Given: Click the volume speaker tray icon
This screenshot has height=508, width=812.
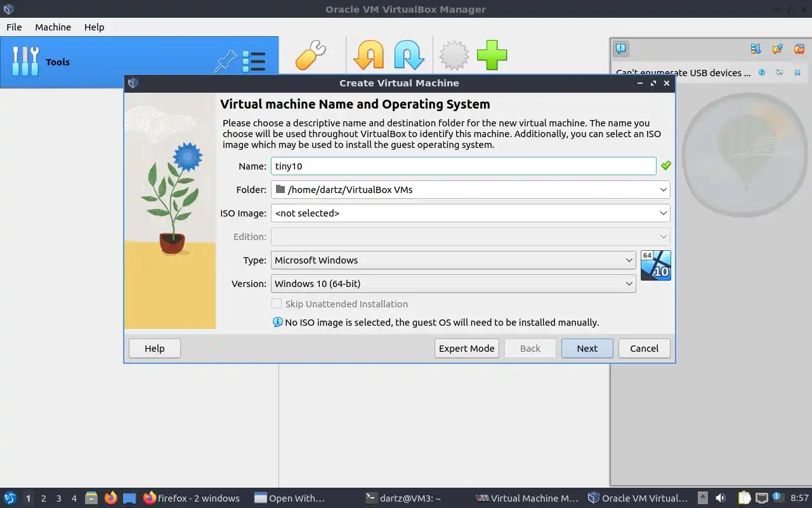Looking at the screenshot, I should pyautogui.click(x=721, y=498).
